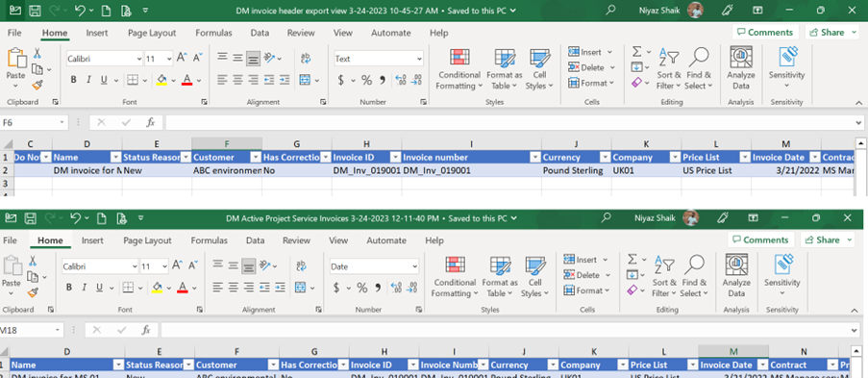Click Align Left in bottom window
868x378 pixels.
point(218,288)
